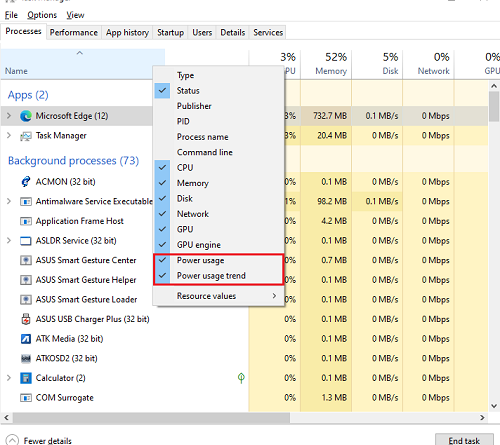Click the Application Frame Host icon

[26, 221]
